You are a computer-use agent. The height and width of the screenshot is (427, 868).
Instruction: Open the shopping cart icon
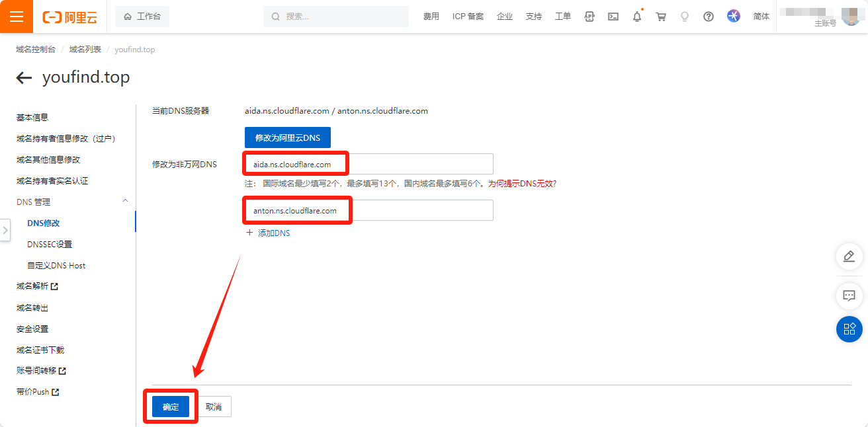(661, 17)
